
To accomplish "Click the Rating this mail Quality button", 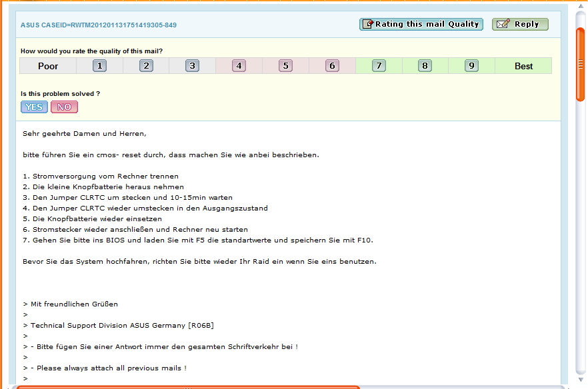I will click(x=421, y=25).
